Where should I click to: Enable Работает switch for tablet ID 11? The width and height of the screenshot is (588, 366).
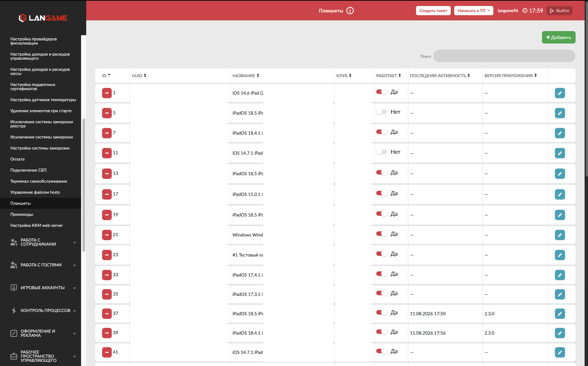(x=382, y=152)
